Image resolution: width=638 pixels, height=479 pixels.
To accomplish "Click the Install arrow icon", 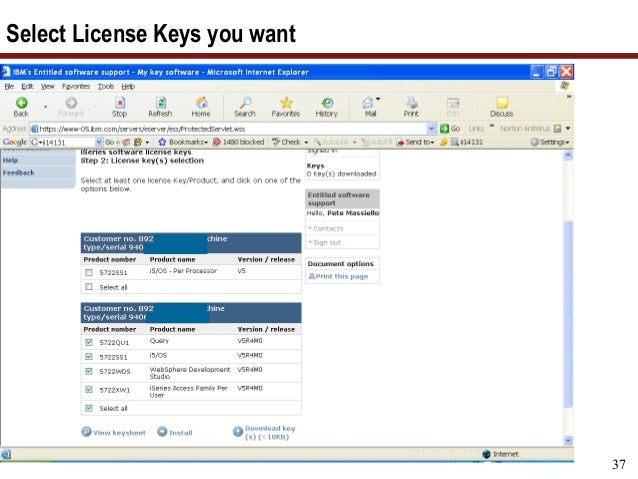I will click(162, 431).
